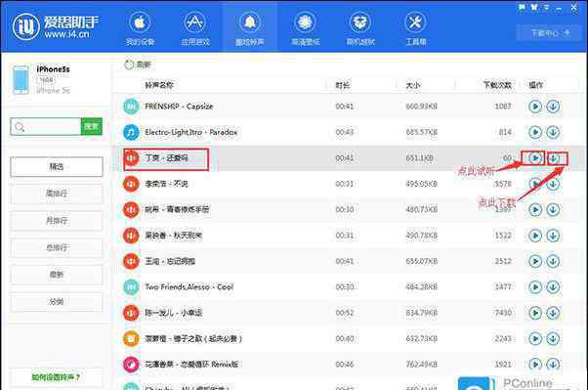Play the Two Friends,Alesso - Cool preview
This screenshot has height=390, width=588.
(535, 287)
